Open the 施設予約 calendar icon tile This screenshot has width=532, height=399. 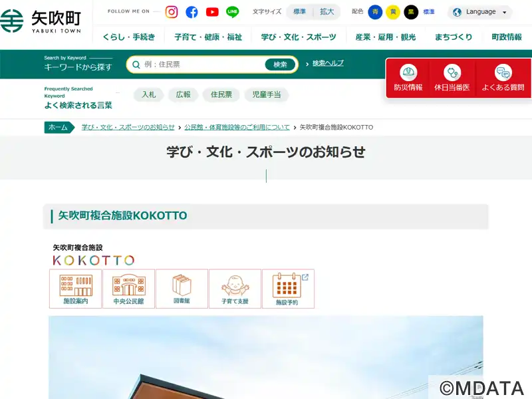point(289,289)
